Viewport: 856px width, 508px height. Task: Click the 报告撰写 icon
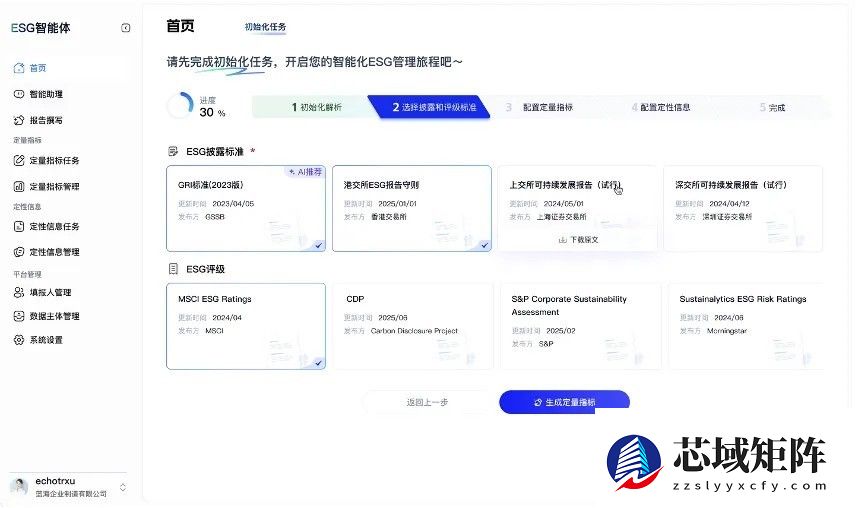(19, 120)
